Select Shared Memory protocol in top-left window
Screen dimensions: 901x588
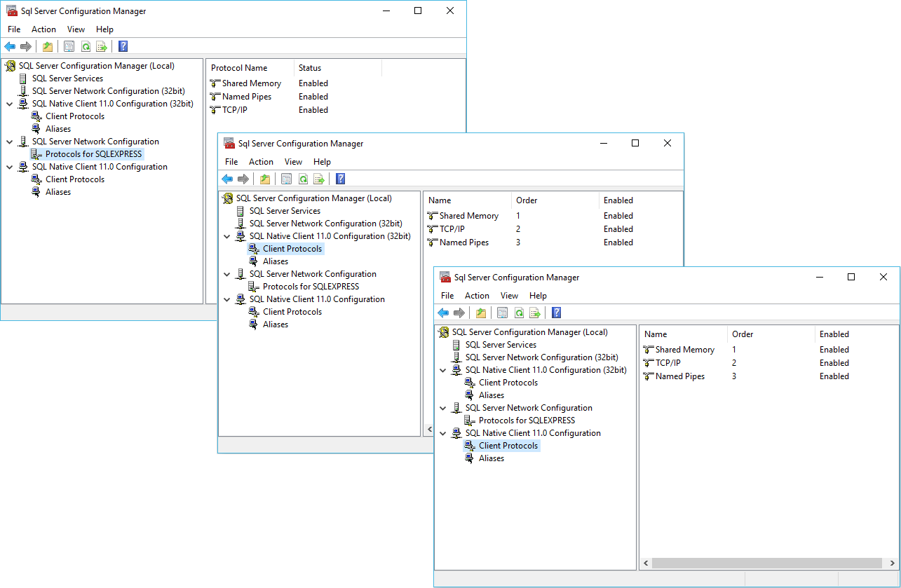pos(245,83)
